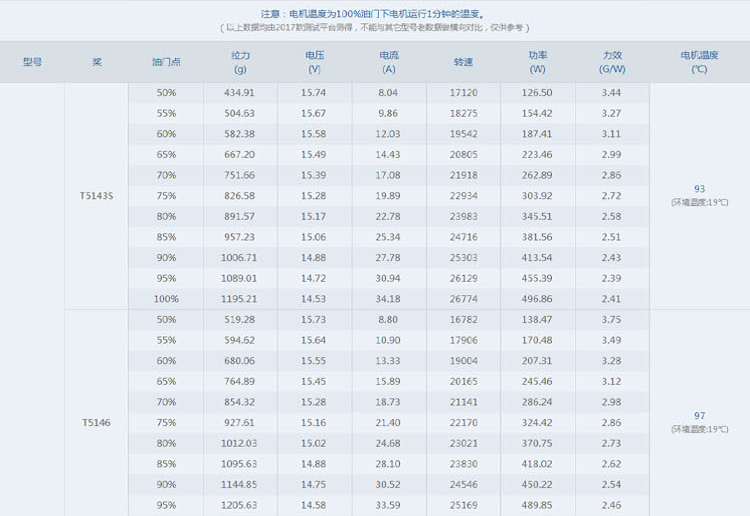Screen dimensions: 750x516
Task: Select RPM value 16782
Action: coord(463,319)
